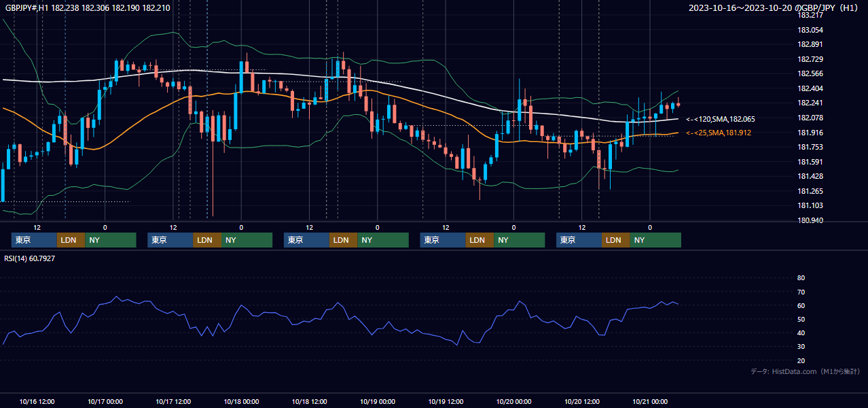This screenshot has height=408, width=868.
Task: Select price level 182.891 on axis
Action: 810,44
